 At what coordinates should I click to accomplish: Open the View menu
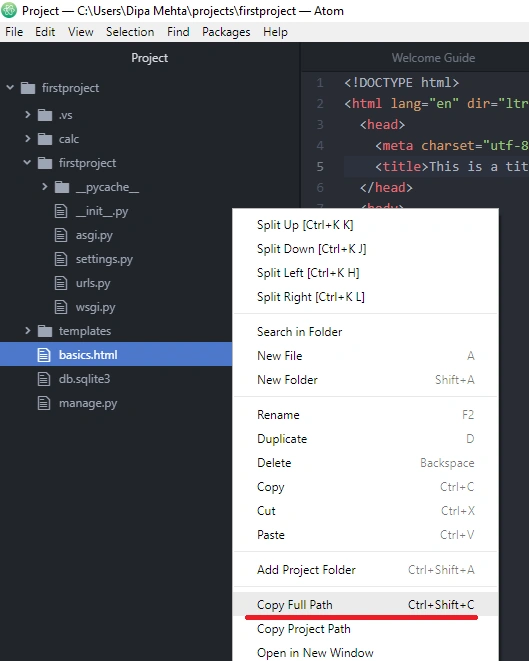click(81, 32)
